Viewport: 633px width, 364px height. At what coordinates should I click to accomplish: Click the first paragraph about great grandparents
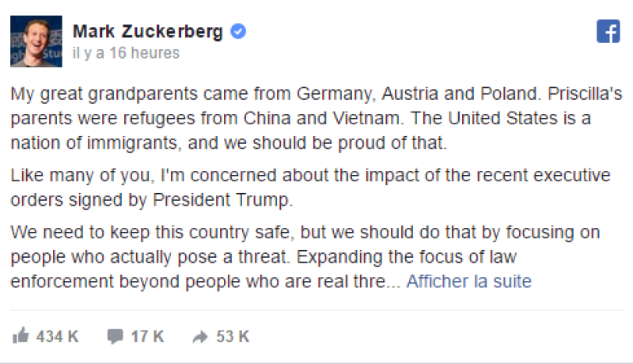(316, 118)
